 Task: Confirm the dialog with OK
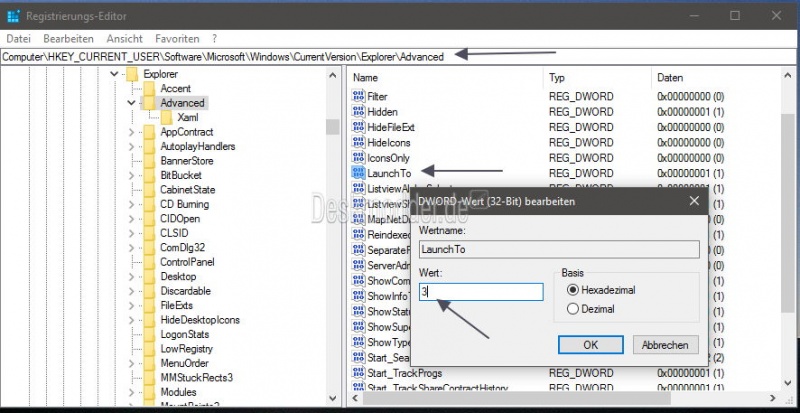click(x=589, y=345)
